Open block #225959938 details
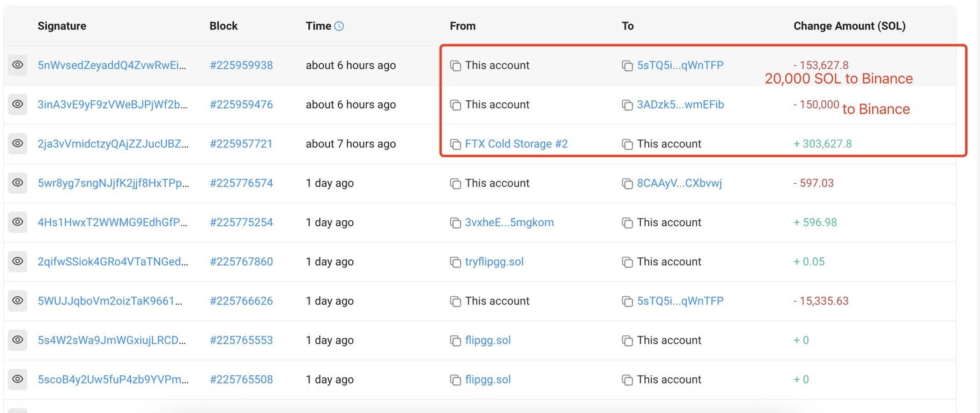The image size is (980, 413). 241,65
